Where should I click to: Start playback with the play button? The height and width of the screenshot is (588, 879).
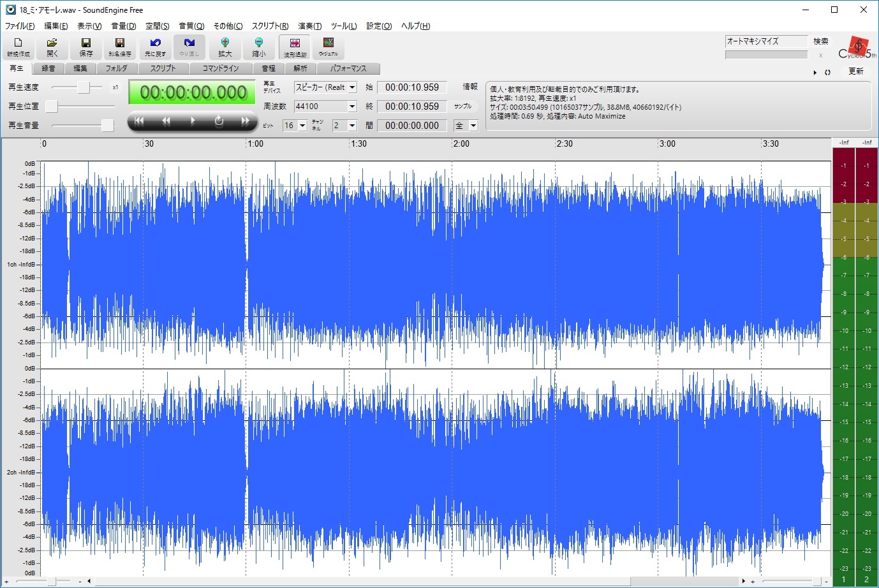(193, 121)
